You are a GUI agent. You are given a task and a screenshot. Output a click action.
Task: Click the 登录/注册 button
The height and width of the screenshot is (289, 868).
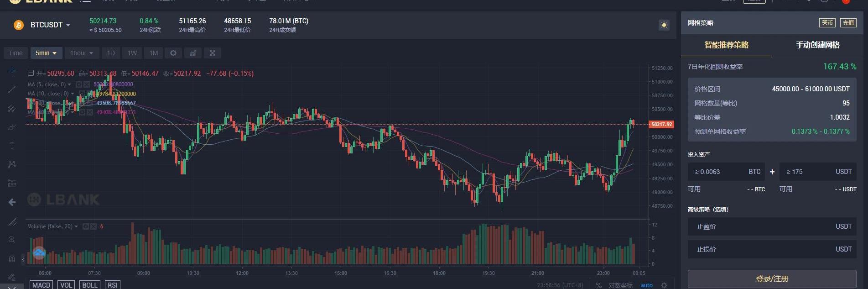point(772,278)
